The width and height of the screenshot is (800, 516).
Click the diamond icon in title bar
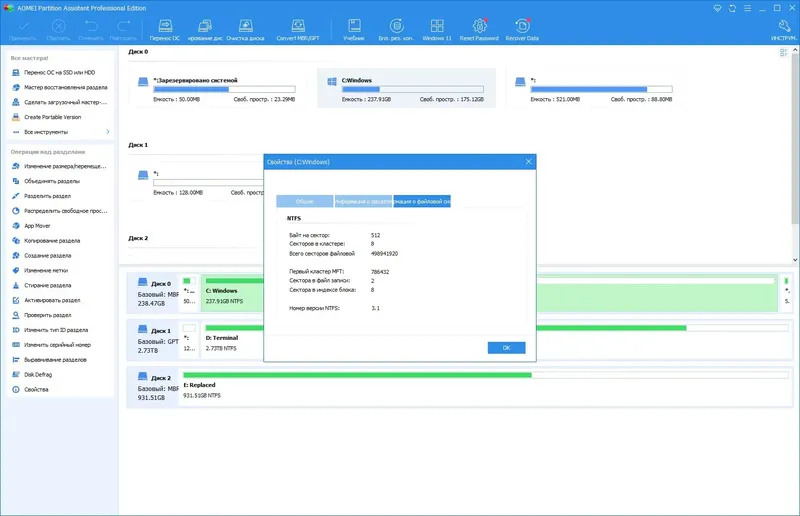tap(717, 8)
